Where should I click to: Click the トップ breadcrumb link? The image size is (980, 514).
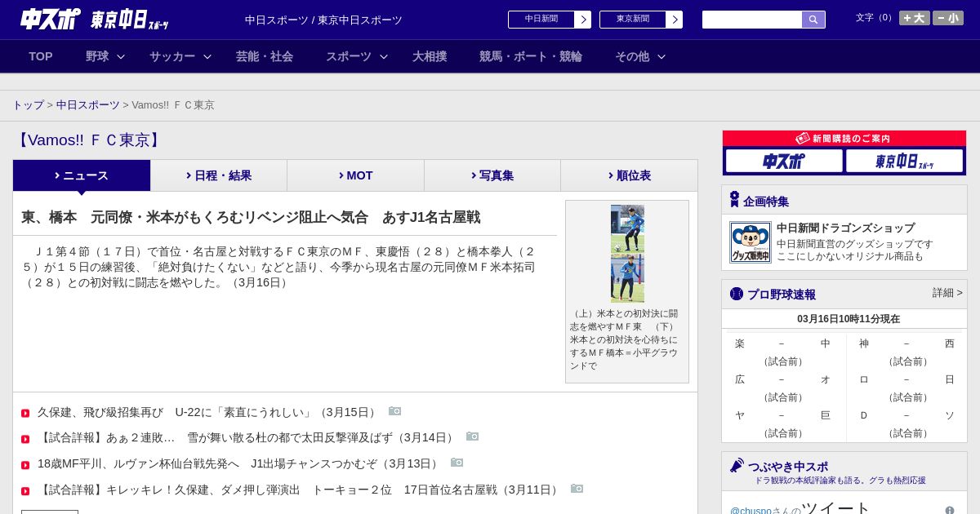(x=29, y=105)
